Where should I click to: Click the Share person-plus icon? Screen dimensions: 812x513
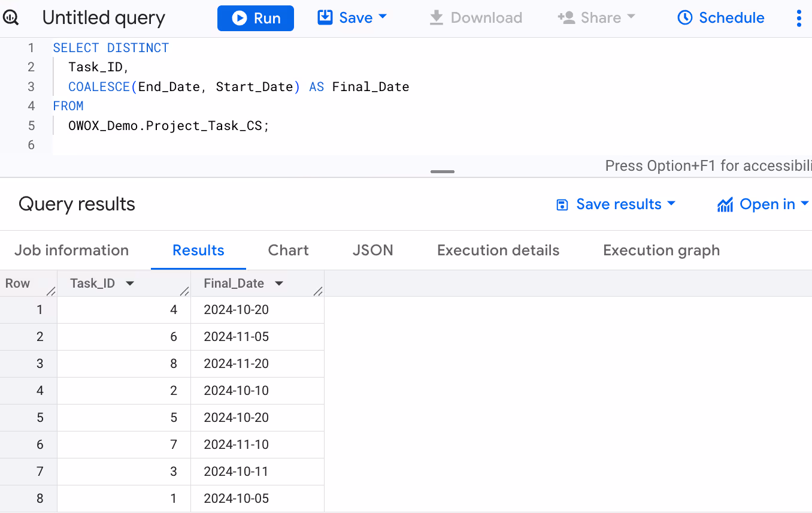566,17
